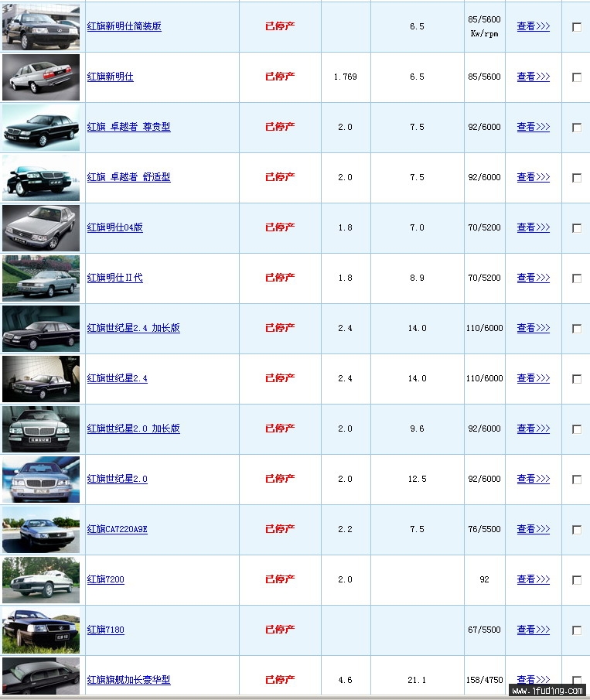Open thumbnail photo of 红旗世纪星2.4

point(41,379)
